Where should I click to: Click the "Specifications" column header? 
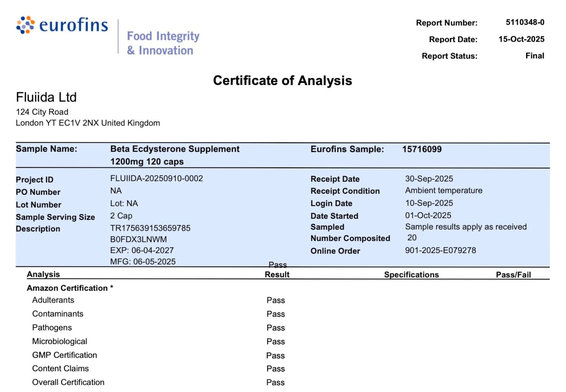tap(411, 275)
